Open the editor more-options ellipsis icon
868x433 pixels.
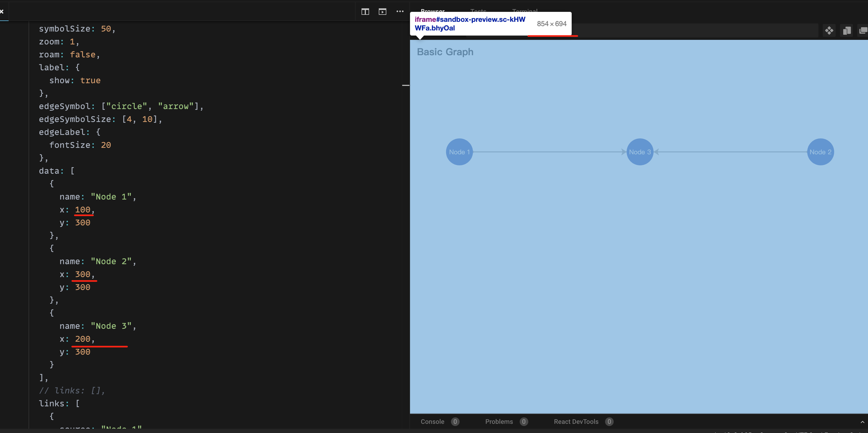point(400,12)
